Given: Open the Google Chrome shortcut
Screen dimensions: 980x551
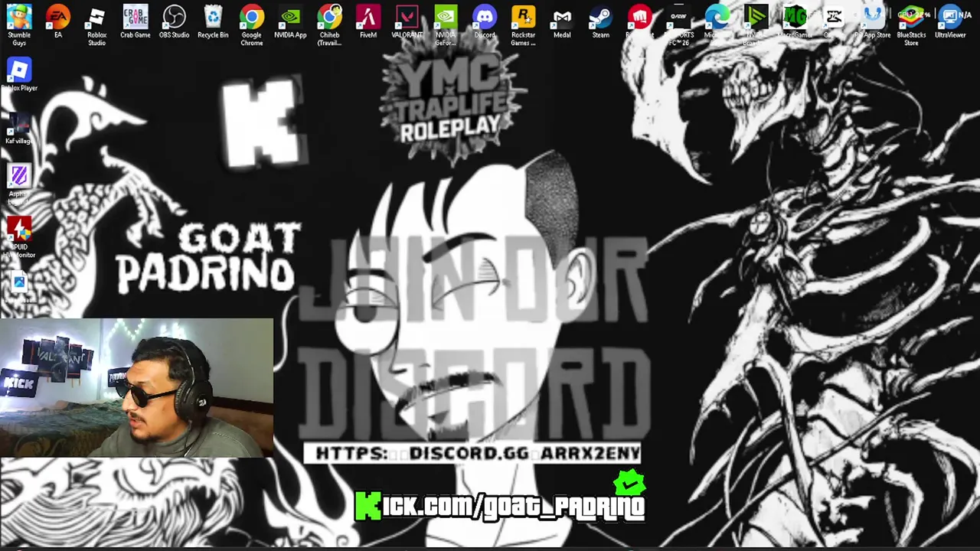Looking at the screenshot, I should [x=252, y=24].
